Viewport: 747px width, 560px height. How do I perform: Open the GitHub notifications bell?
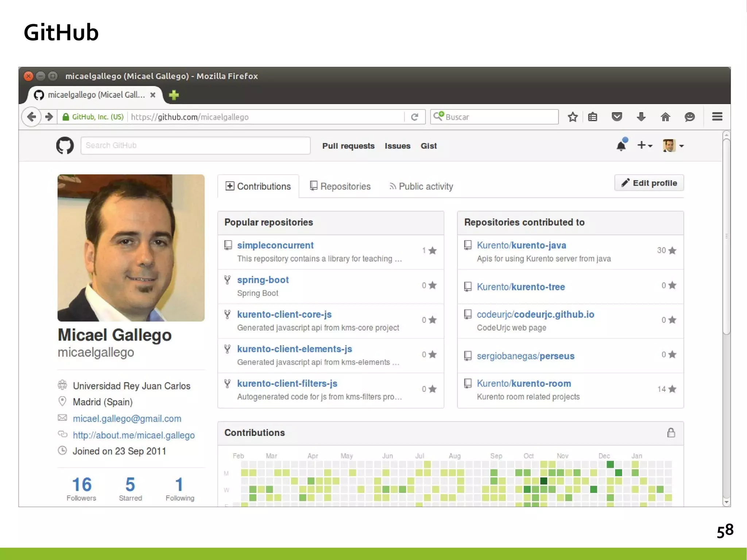(x=621, y=145)
